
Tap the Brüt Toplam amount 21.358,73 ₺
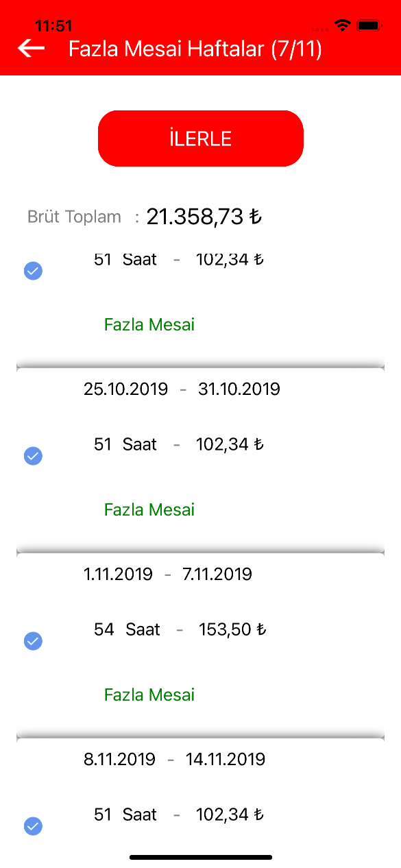204,217
